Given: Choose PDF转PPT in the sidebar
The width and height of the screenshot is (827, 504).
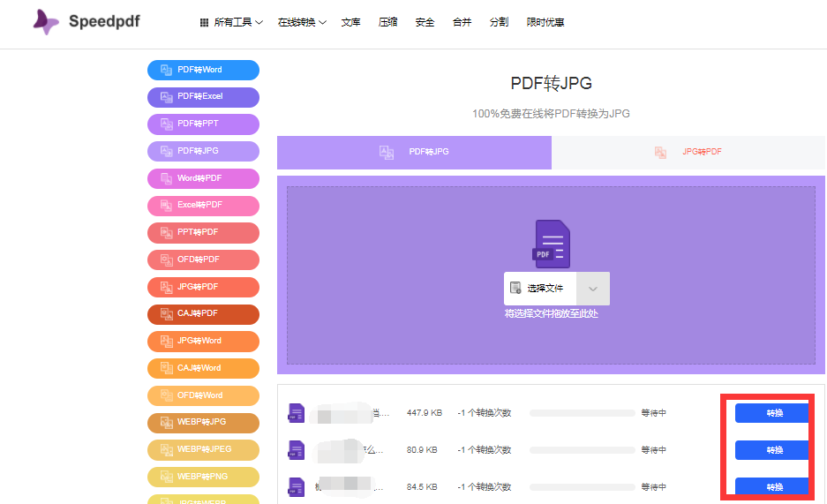Looking at the screenshot, I should pyautogui.click(x=203, y=124).
